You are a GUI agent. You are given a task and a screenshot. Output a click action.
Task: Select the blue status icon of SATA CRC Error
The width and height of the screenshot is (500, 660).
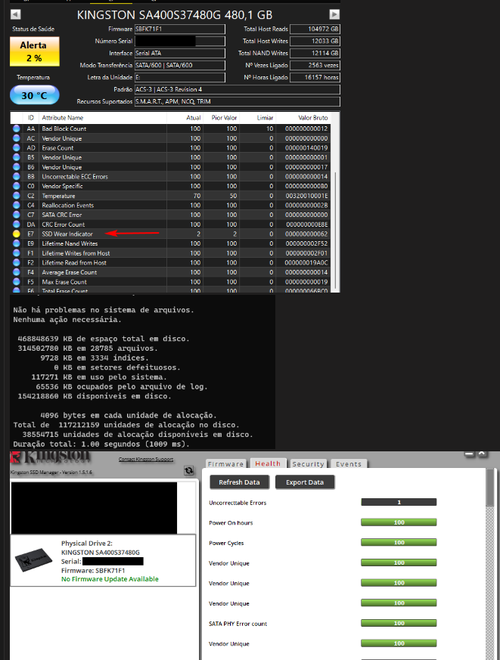coord(16,215)
